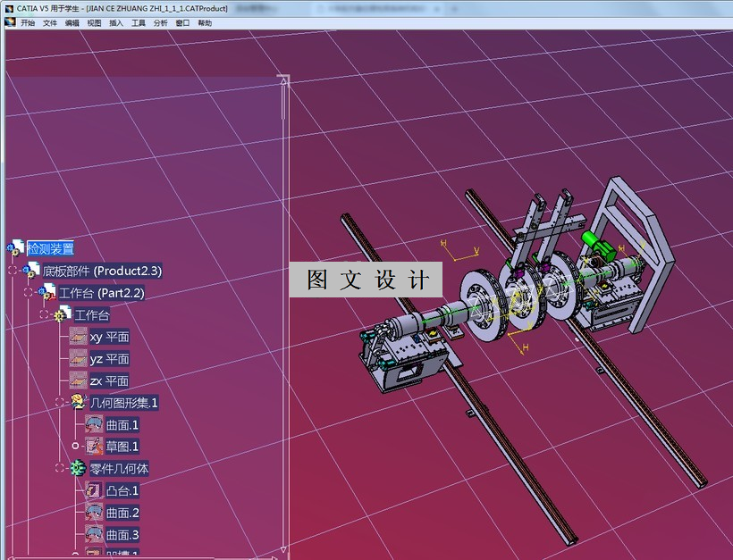
Task: Click the 几何图形集.1 geometrical set icon
Action: point(78,402)
